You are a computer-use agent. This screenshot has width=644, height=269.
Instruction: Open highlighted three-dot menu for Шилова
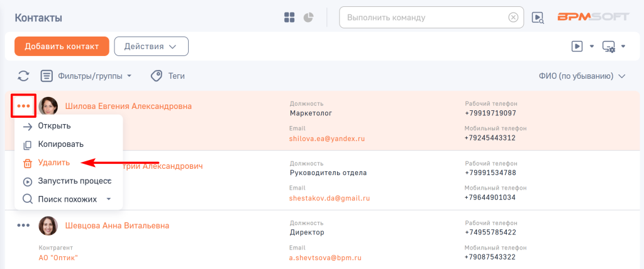[23, 105]
